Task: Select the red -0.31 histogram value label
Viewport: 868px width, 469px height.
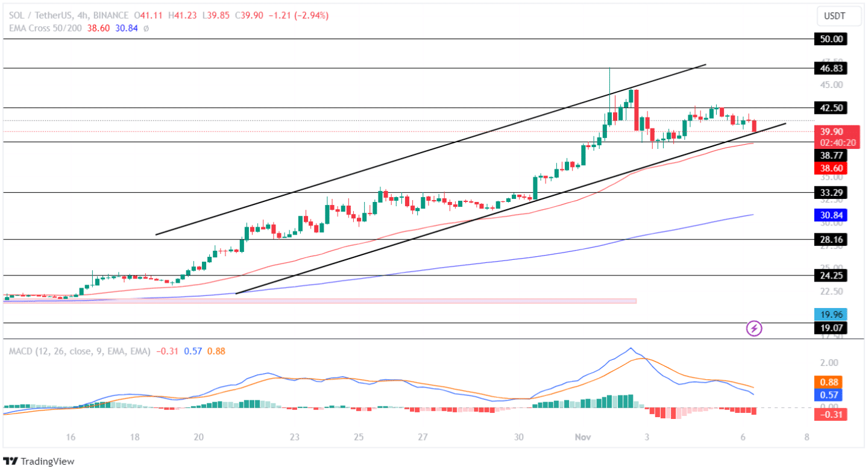Action: coord(830,414)
